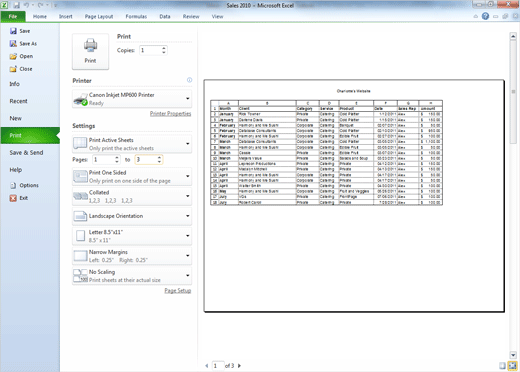Switch to the Insert tab
The height and width of the screenshot is (372, 520).
66,16
